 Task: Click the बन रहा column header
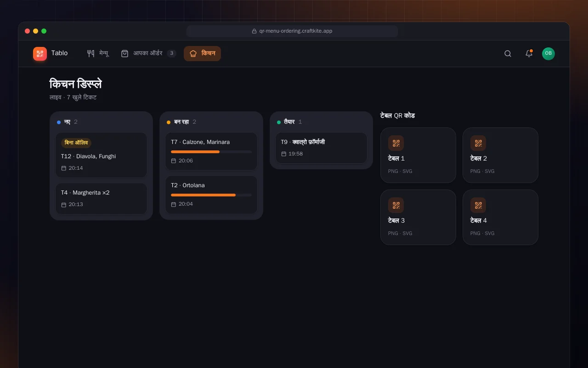pos(181,122)
